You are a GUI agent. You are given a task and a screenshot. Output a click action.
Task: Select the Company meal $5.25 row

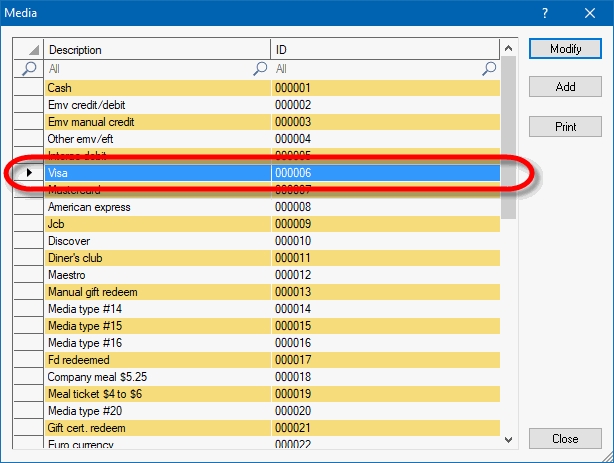click(157, 377)
